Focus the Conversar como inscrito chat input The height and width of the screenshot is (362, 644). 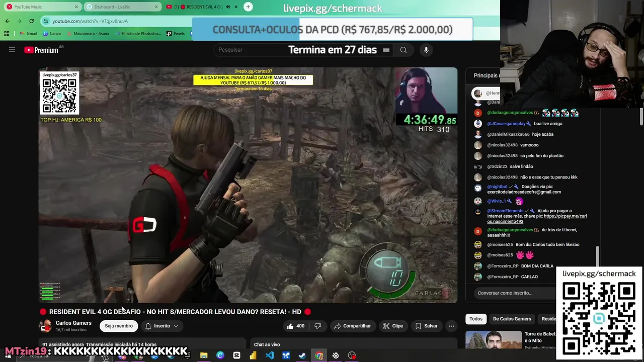tap(516, 293)
